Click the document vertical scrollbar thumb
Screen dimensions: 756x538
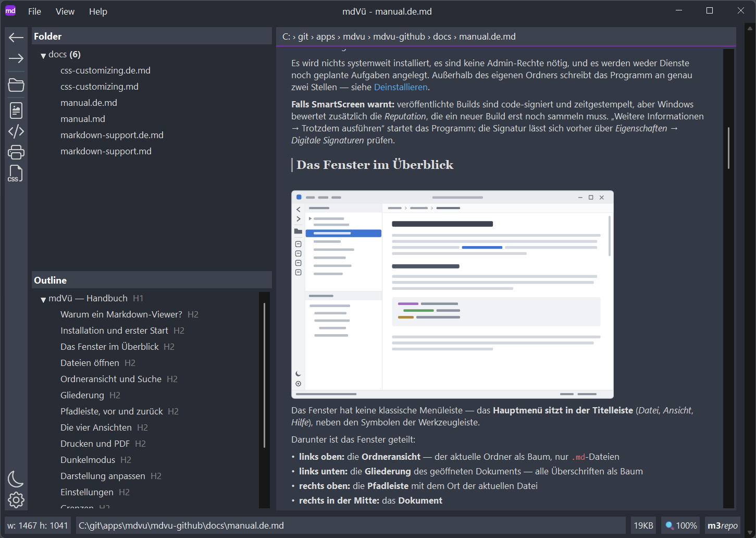(x=728, y=148)
